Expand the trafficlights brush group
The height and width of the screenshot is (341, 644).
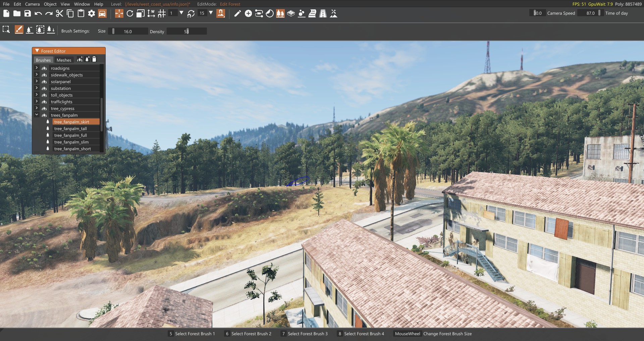pyautogui.click(x=37, y=101)
